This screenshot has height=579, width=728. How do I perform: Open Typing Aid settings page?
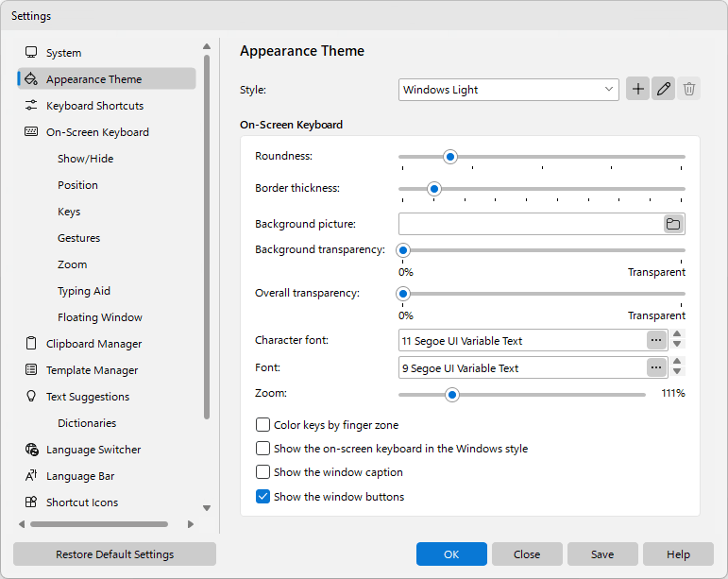84,291
